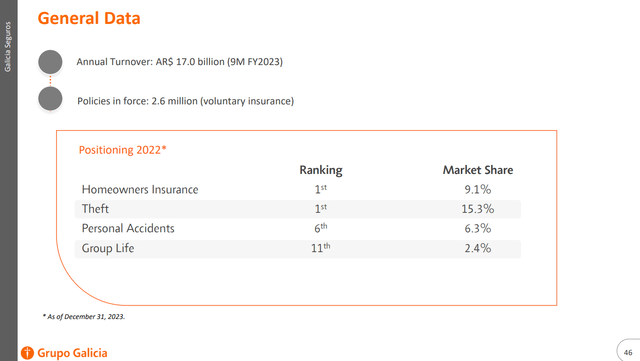Click the As of December 31, 2023 footnote
Image resolution: width=640 pixels, height=361 pixels.
click(x=84, y=316)
